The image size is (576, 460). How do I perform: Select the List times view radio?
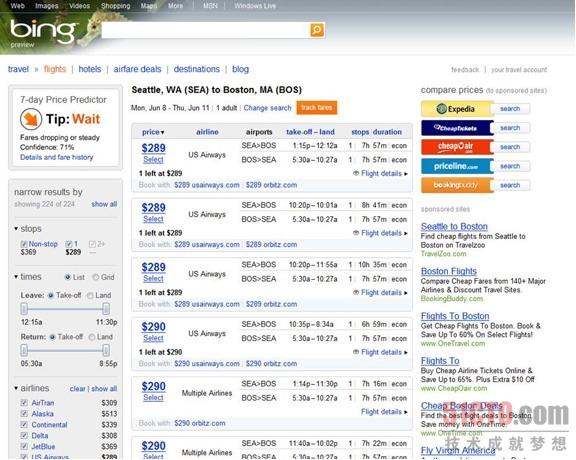(68, 277)
